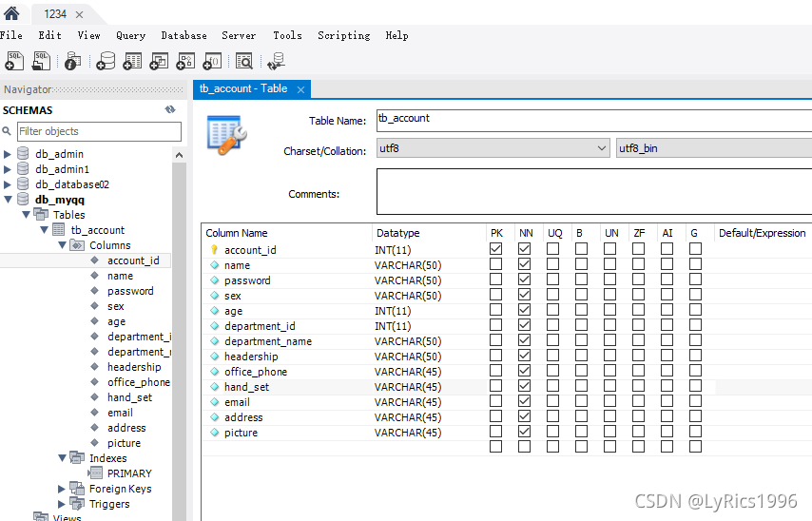Collapse the Tables node
Viewport: 812px width, 521px height.
click(26, 215)
